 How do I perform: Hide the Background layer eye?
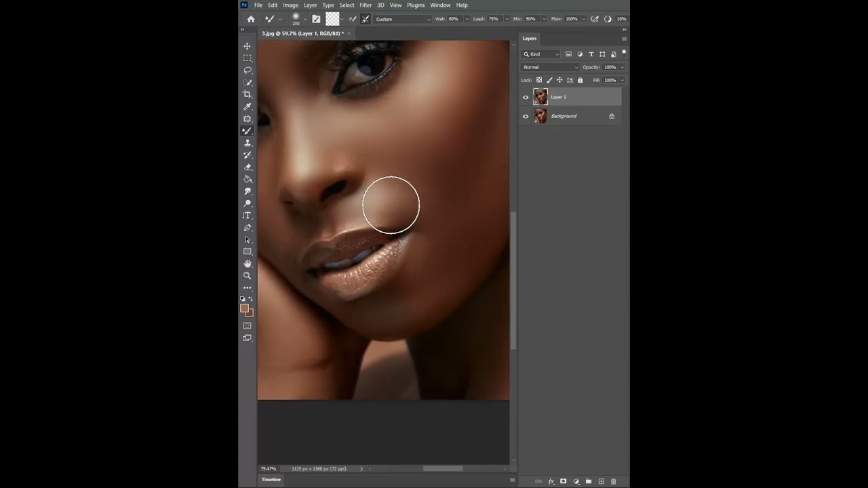click(526, 117)
